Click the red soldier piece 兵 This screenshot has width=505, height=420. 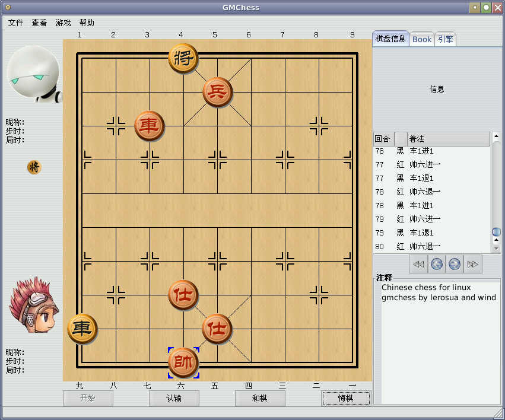217,92
